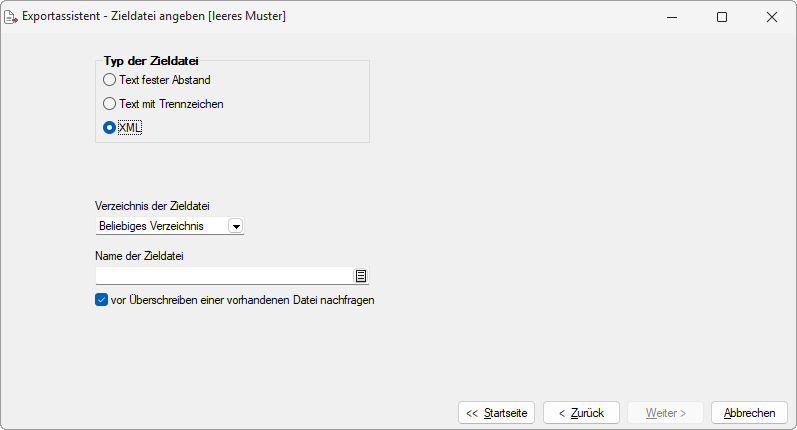The width and height of the screenshot is (797, 430).
Task: Focus the Name der Zieldatei text field
Action: click(x=224, y=276)
